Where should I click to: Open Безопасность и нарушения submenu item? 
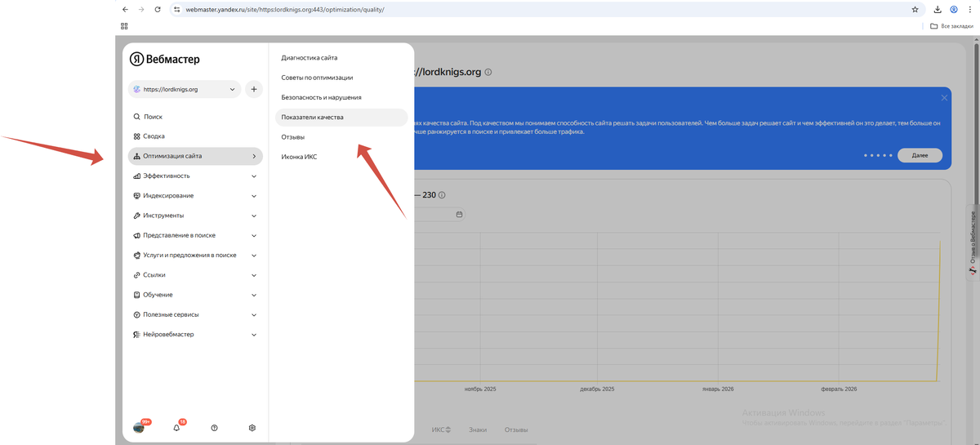[x=341, y=97]
